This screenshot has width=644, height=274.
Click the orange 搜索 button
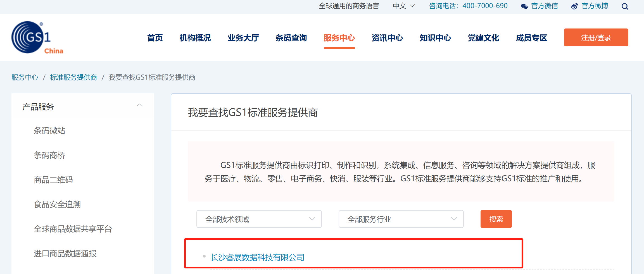point(496,219)
